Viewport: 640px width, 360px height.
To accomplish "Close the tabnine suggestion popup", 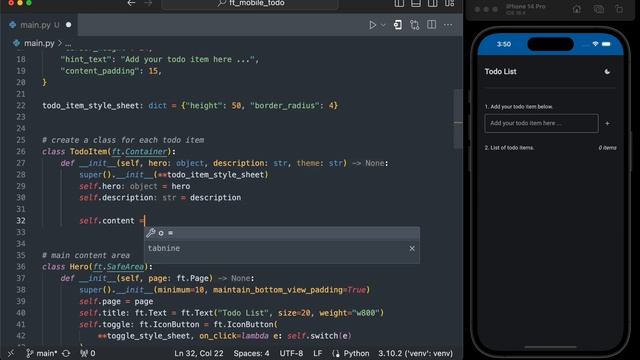I will coord(412,249).
